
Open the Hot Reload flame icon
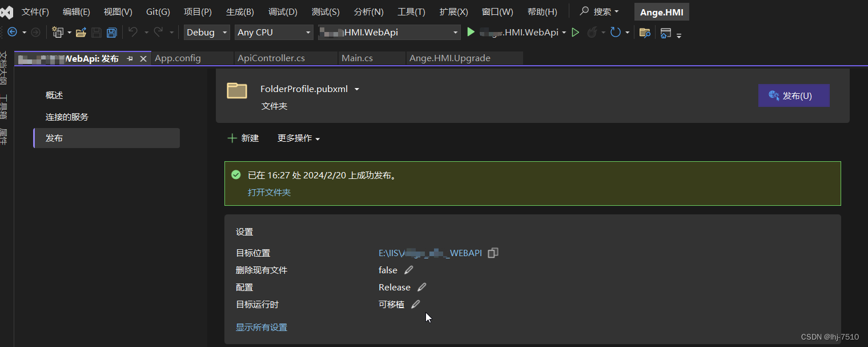pyautogui.click(x=592, y=33)
